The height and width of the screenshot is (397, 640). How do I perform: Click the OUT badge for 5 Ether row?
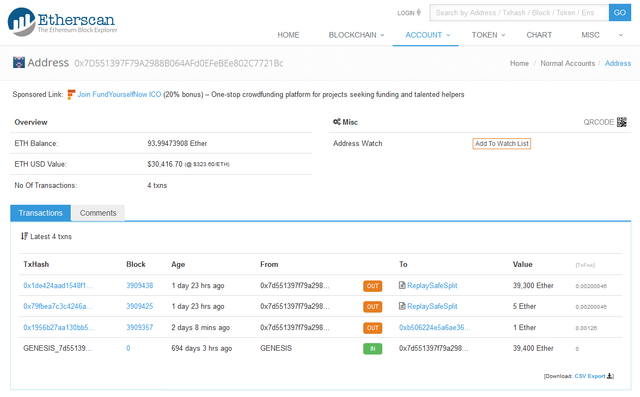[x=373, y=307]
